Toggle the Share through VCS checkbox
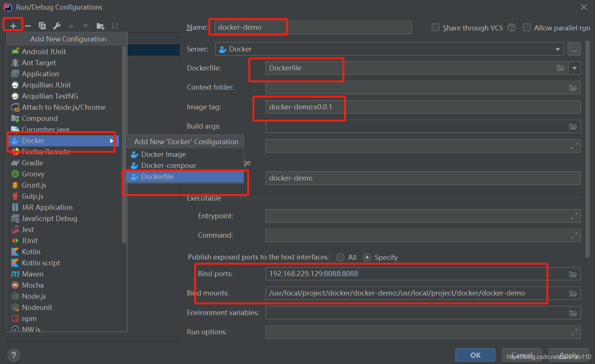 tap(436, 27)
